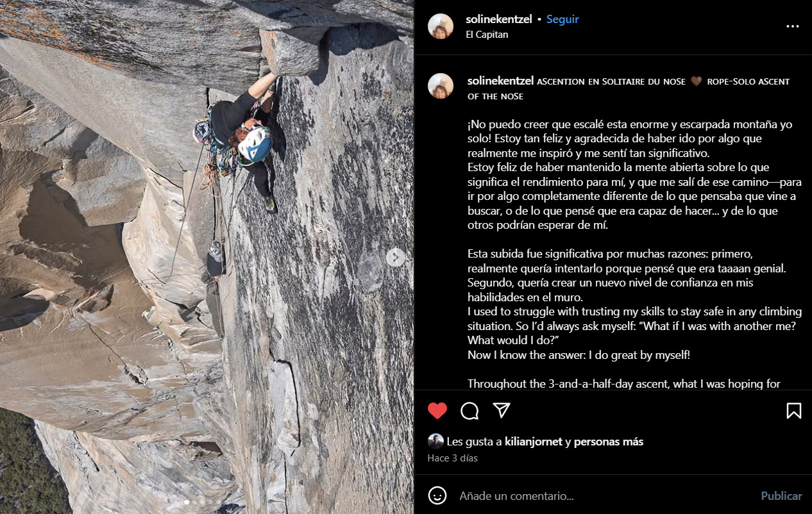The width and height of the screenshot is (812, 514).
Task: Open El Capitan location link
Action: (487, 35)
